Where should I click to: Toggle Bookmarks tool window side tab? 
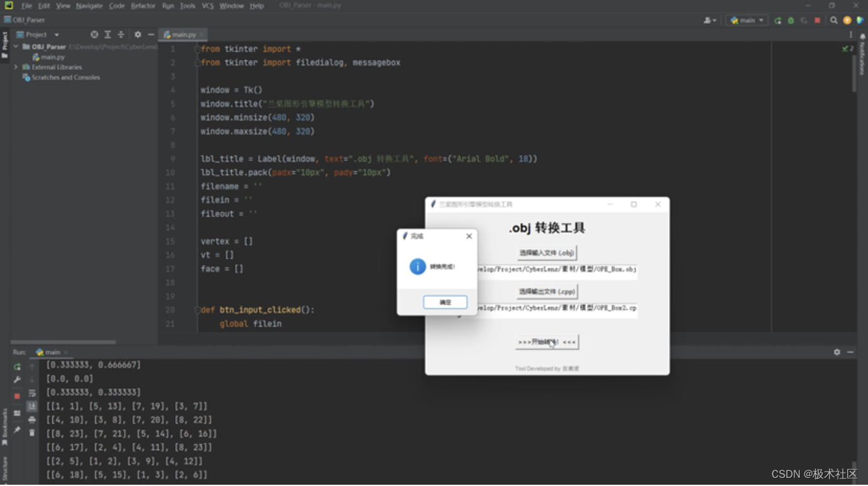tap(4, 427)
